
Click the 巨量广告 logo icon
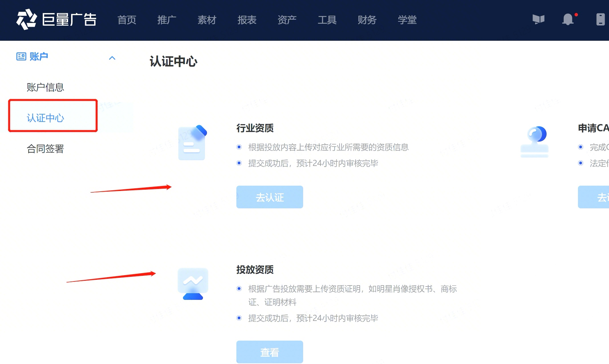26,19
